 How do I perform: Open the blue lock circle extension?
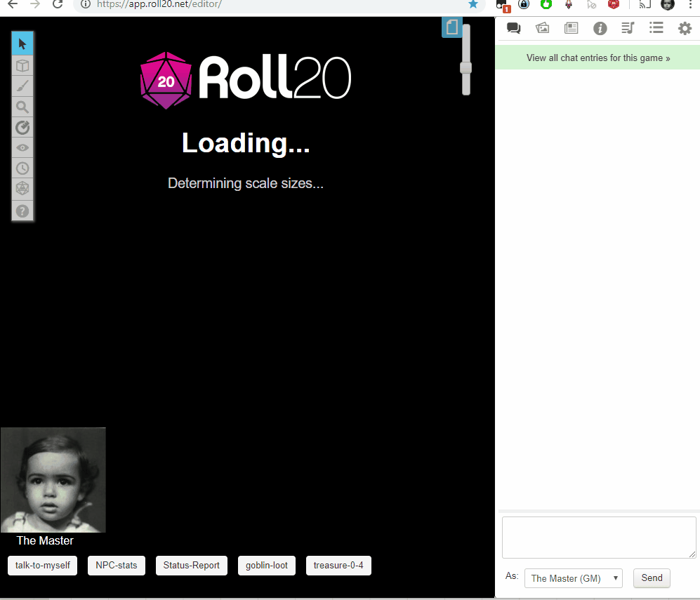pos(524,4)
